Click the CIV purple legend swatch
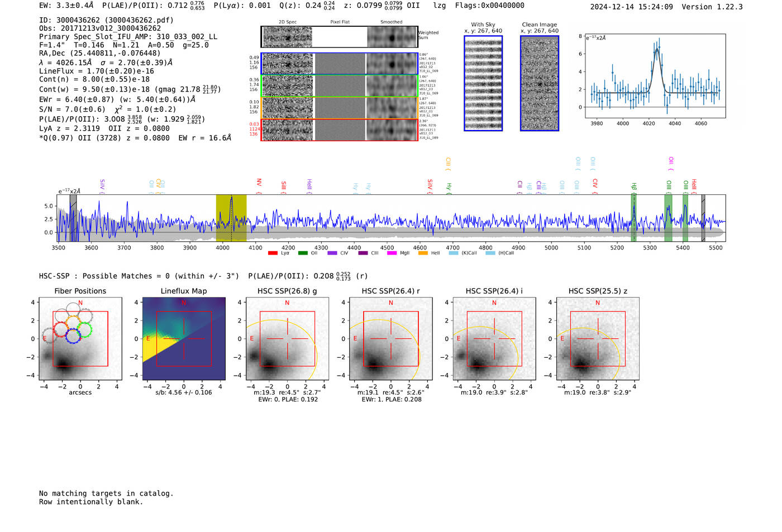This screenshot has height=532, width=782. (332, 253)
